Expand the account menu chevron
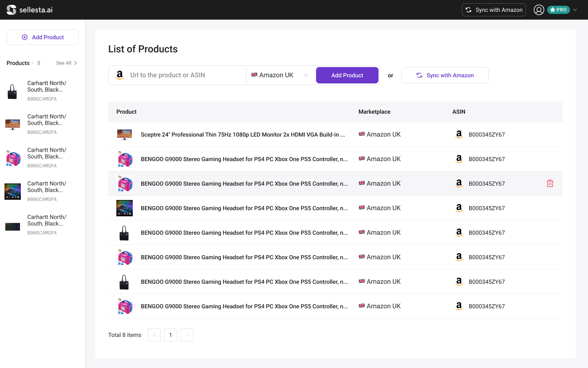 point(575,10)
